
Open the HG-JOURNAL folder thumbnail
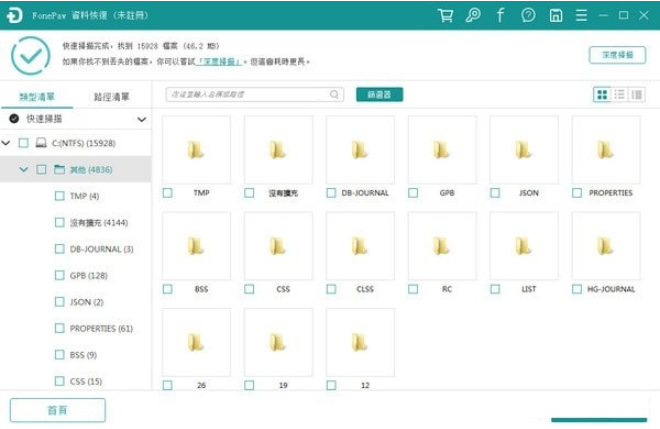point(606,246)
